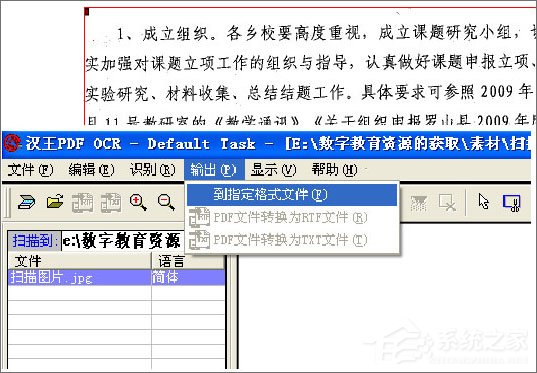Open file with the folder icon
The image size is (537, 373).
(x=55, y=201)
